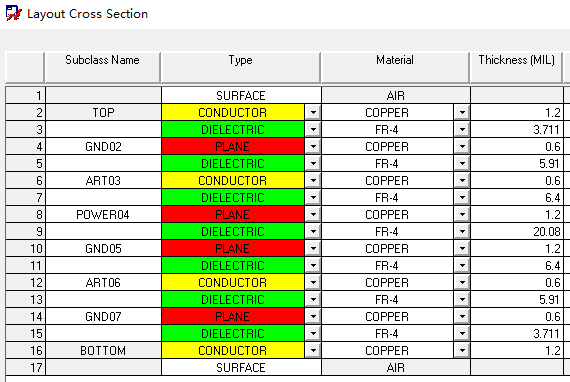The height and width of the screenshot is (382, 570).
Task: Click the TOP layer thickness field 1.2
Action: pos(517,113)
